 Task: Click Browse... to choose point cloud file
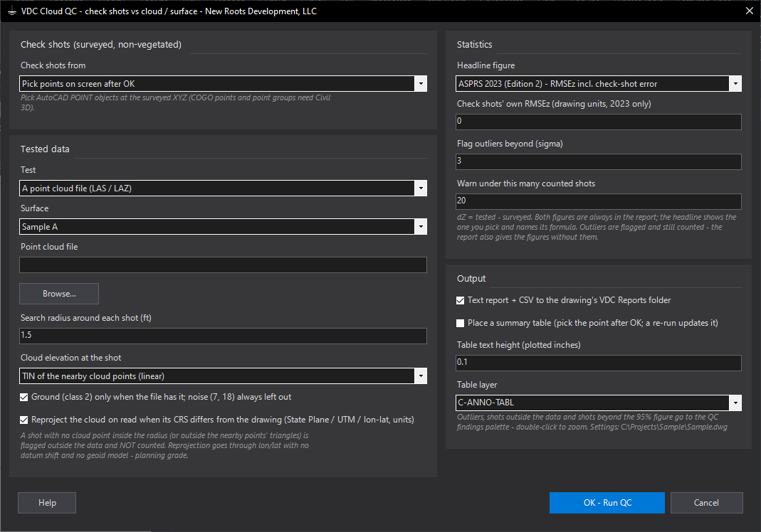[x=59, y=294]
